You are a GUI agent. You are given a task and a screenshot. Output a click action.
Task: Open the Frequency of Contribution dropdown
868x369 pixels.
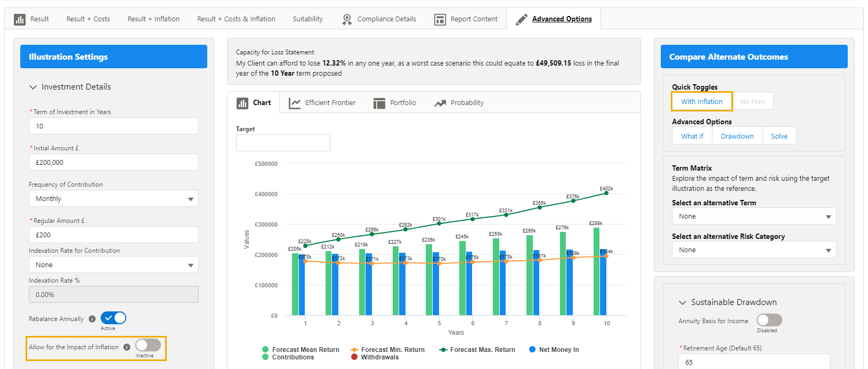pyautogui.click(x=113, y=198)
